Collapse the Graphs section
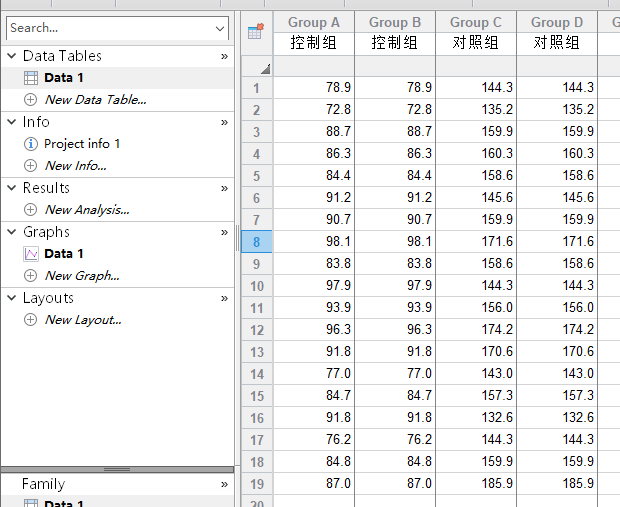The image size is (620, 507). click(12, 232)
